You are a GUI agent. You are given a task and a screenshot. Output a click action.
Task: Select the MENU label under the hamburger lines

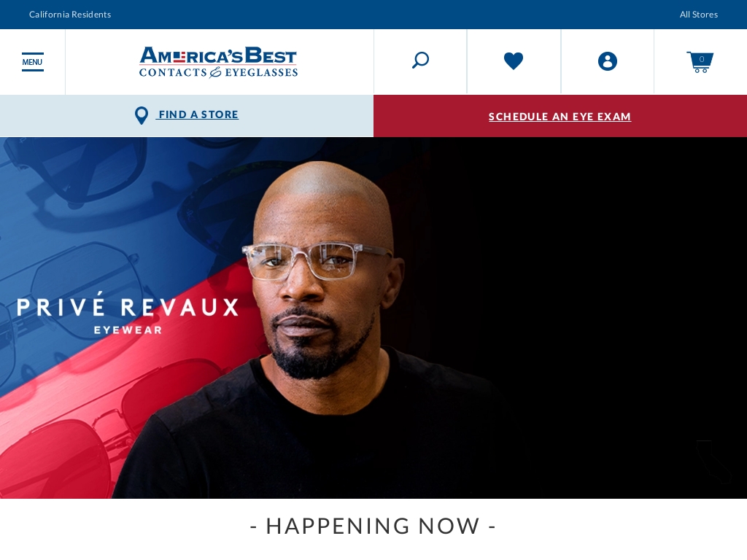[32, 62]
